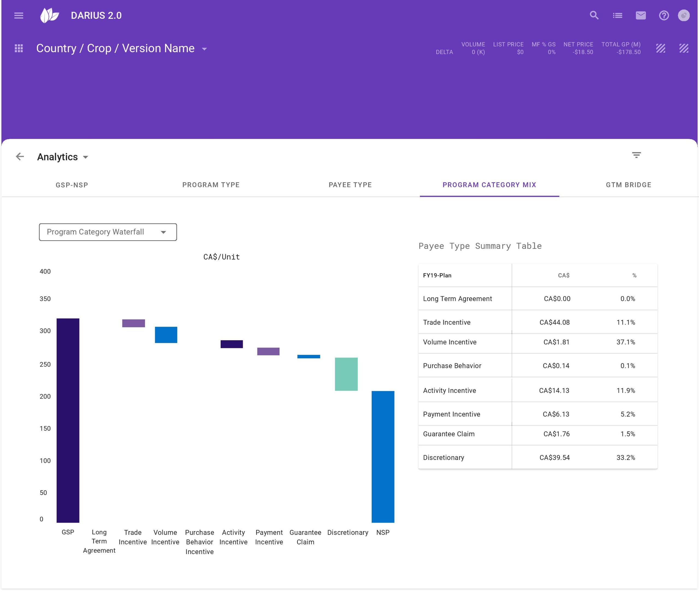Open the user profile avatar
The image size is (699, 616).
684,15
